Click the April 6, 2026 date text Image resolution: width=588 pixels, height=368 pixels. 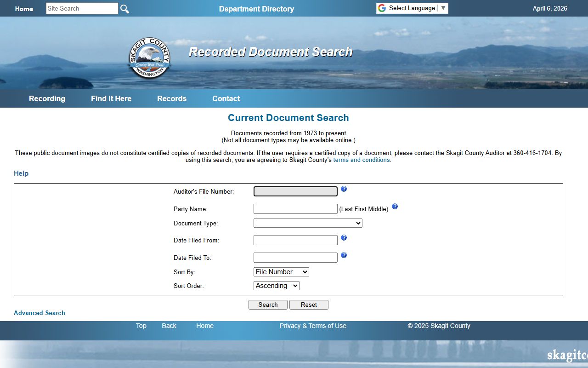tap(550, 8)
